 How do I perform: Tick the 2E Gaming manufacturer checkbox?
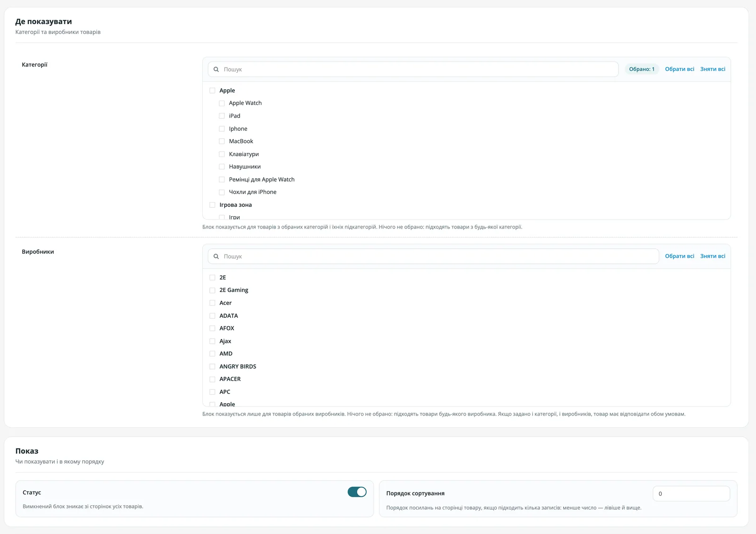pos(212,290)
